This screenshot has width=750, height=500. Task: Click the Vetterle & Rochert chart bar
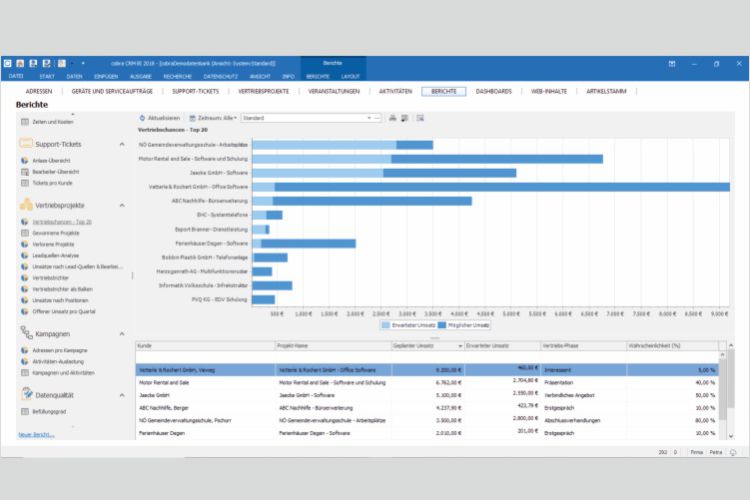[491, 187]
